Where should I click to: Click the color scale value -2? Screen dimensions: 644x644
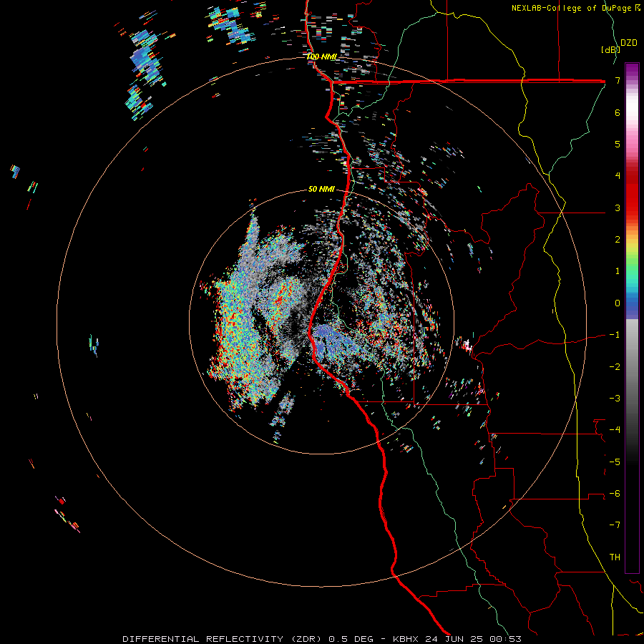615,367
